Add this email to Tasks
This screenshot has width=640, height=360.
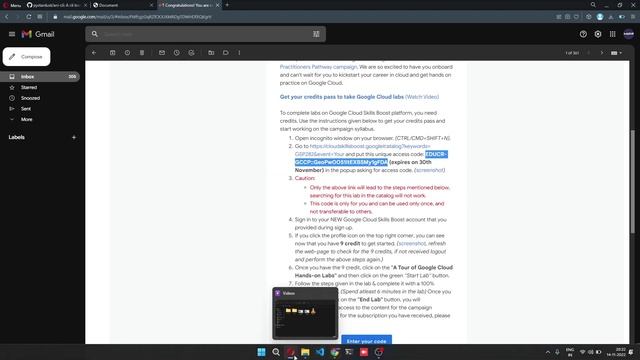pos(191,53)
